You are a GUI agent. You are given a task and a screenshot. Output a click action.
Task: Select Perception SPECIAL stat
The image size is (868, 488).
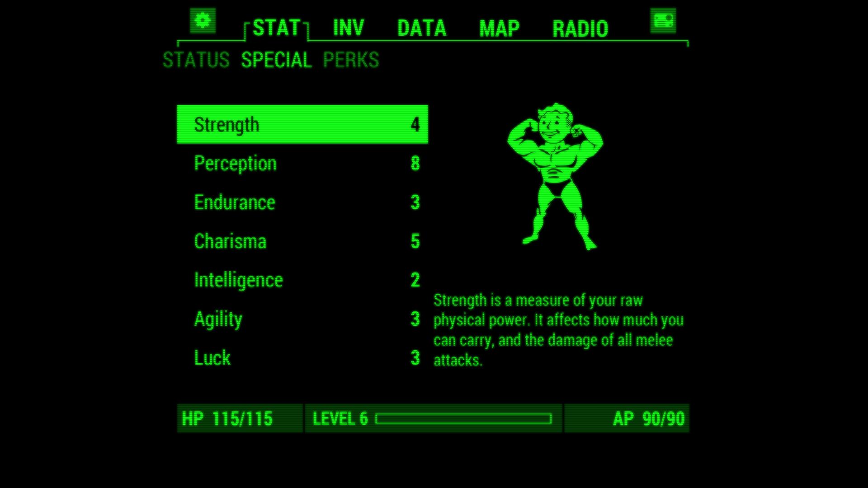tap(305, 163)
